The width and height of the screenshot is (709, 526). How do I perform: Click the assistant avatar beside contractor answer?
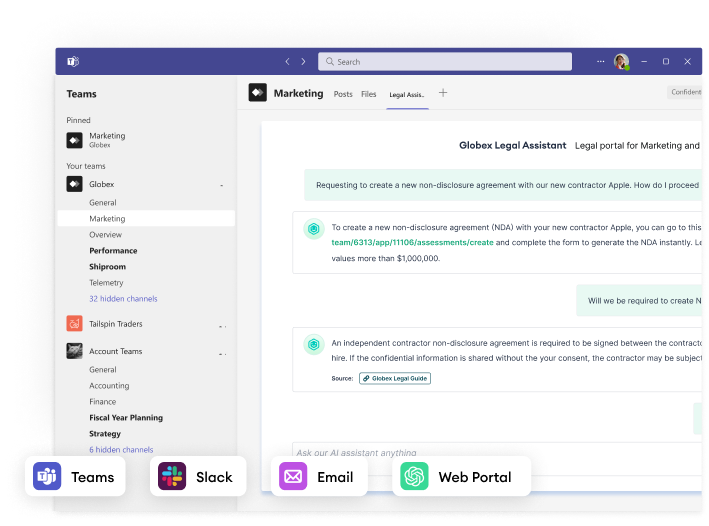point(314,345)
